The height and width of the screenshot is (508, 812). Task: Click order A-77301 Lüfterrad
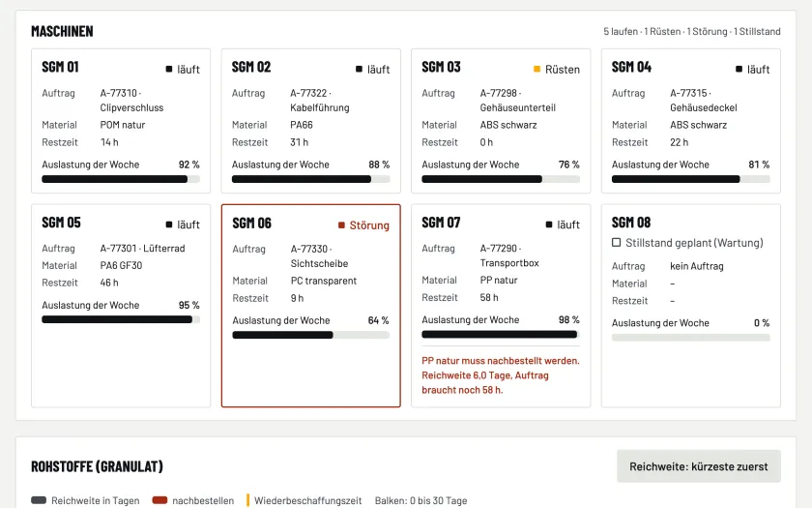(142, 249)
